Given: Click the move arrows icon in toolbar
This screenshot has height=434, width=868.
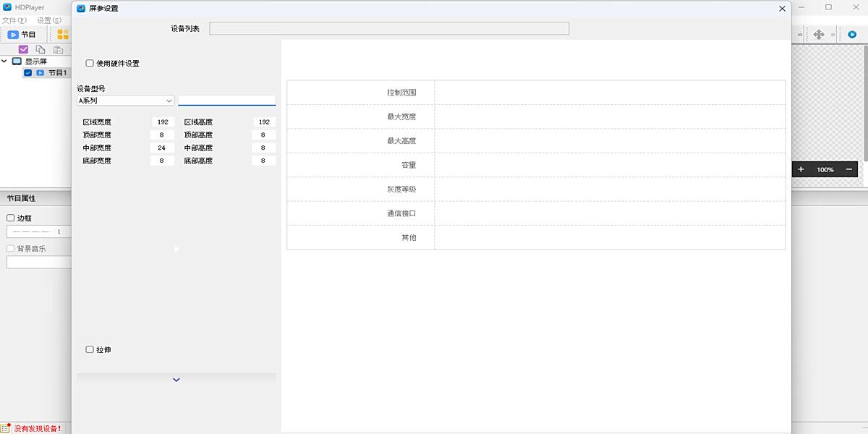Looking at the screenshot, I should [819, 34].
